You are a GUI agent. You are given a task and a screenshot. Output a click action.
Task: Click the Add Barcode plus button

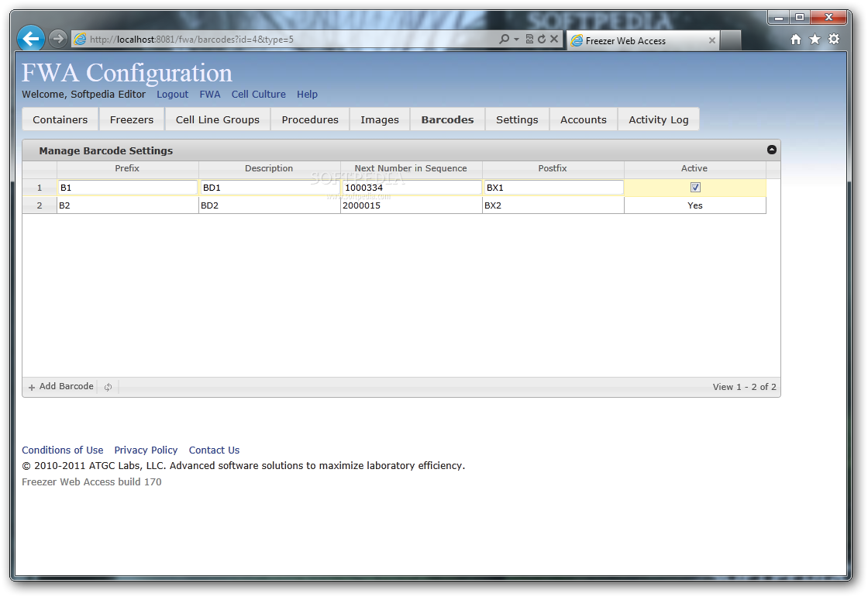tap(61, 387)
